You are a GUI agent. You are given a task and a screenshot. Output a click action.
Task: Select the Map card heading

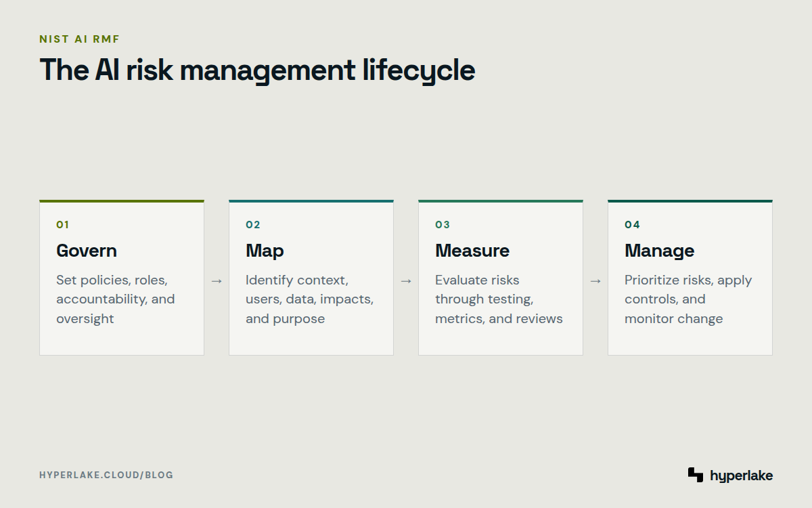point(265,251)
